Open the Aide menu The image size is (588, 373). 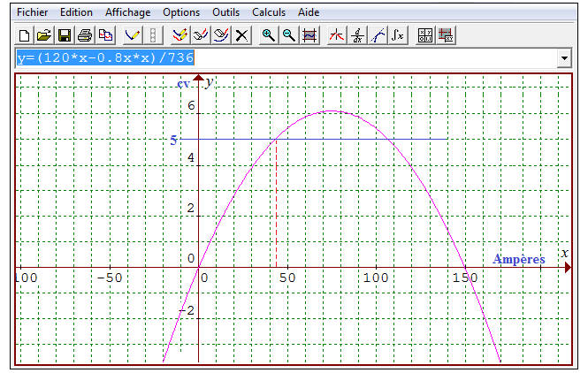(309, 12)
